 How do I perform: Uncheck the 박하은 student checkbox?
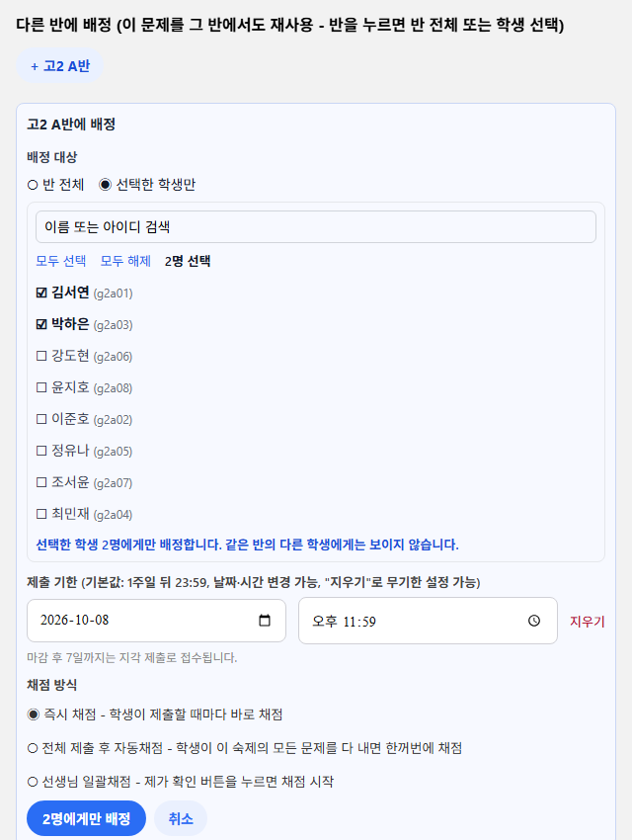click(x=41, y=324)
